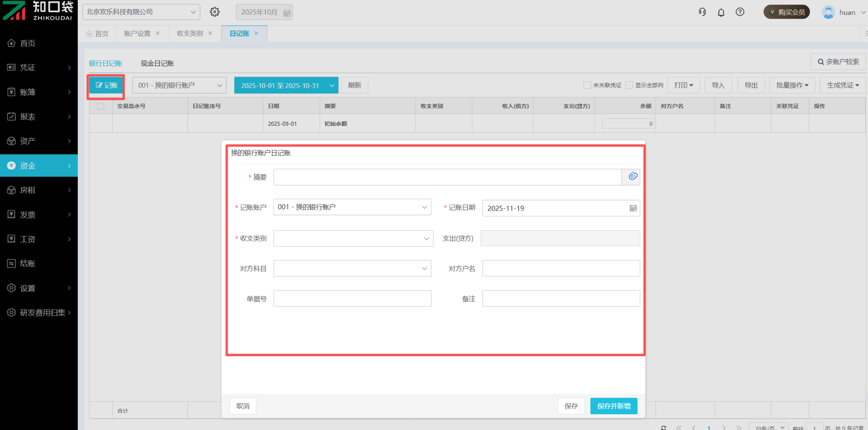868x430 pixels.
Task: Click the huan user avatar
Action: point(828,12)
